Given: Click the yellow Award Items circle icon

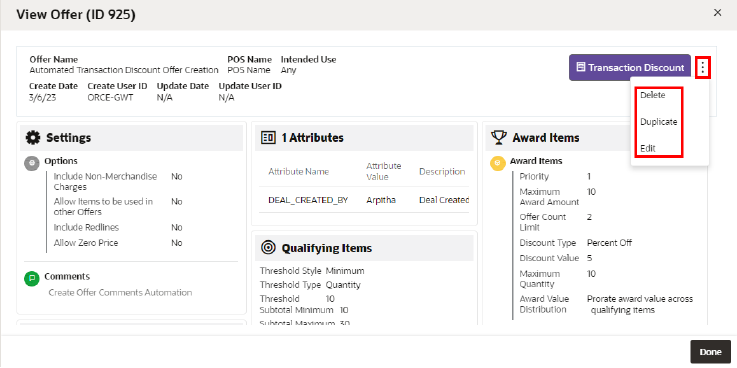Looking at the screenshot, I should (497, 163).
